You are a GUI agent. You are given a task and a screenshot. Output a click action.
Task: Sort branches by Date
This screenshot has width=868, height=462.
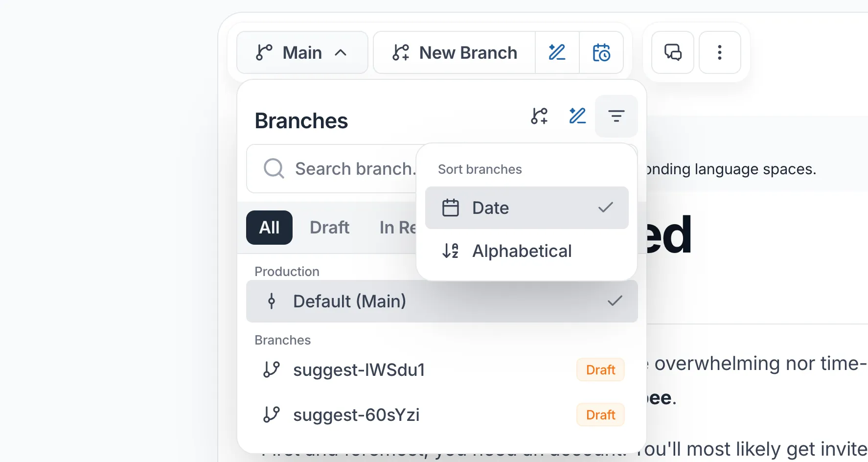tap(526, 208)
